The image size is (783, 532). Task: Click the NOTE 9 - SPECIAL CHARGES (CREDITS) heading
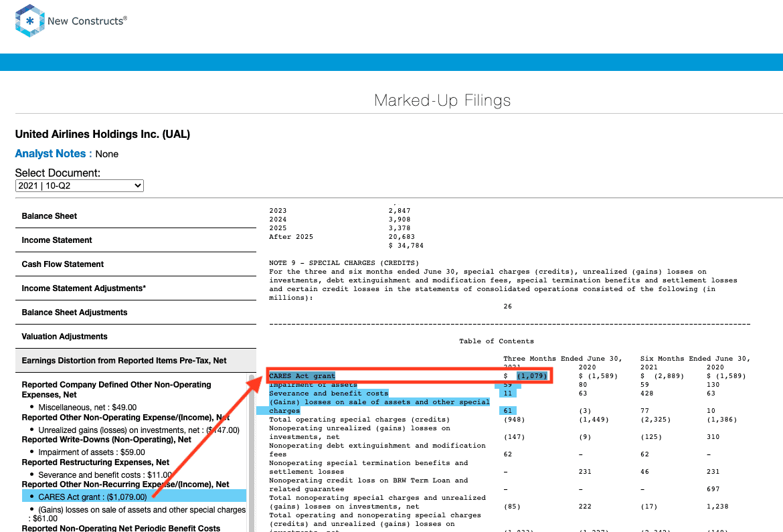[344, 263]
